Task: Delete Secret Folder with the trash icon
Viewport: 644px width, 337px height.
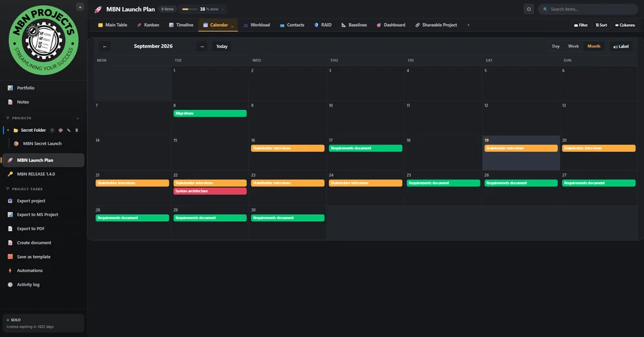Action: [77, 131]
